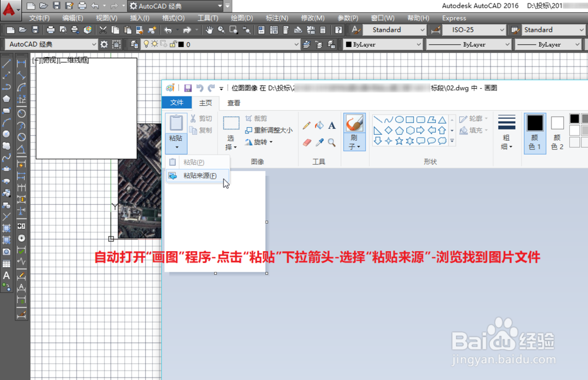Open the 填充 fill option in Paint
This screenshot has height=380, width=588.
(473, 130)
